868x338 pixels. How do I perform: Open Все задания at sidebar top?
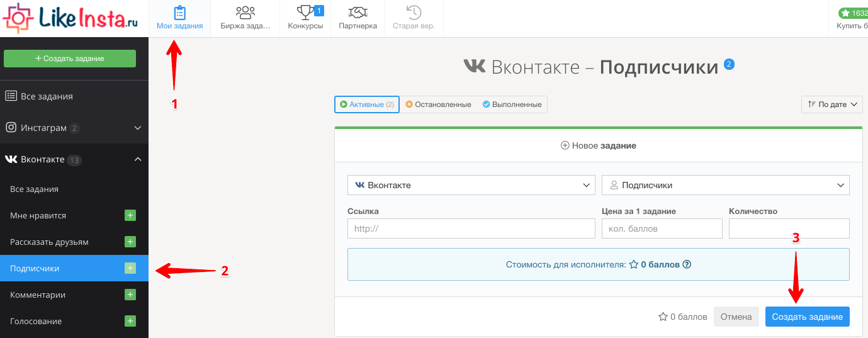74,96
